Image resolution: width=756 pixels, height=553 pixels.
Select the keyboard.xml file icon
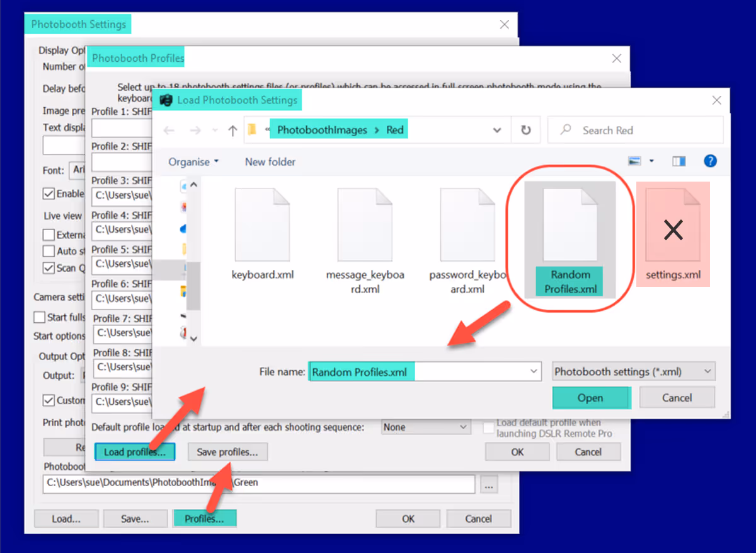coord(263,224)
